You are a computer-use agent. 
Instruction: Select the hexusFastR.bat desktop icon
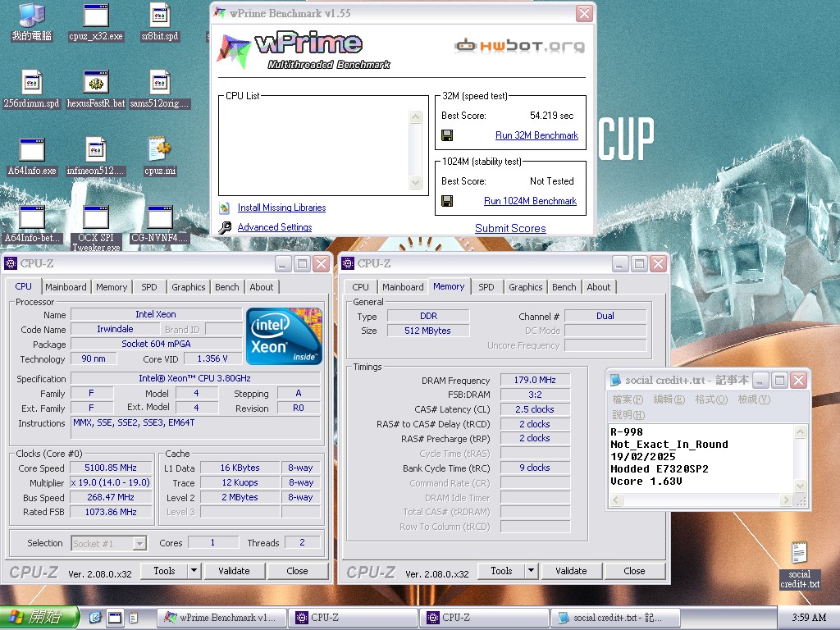click(x=96, y=89)
